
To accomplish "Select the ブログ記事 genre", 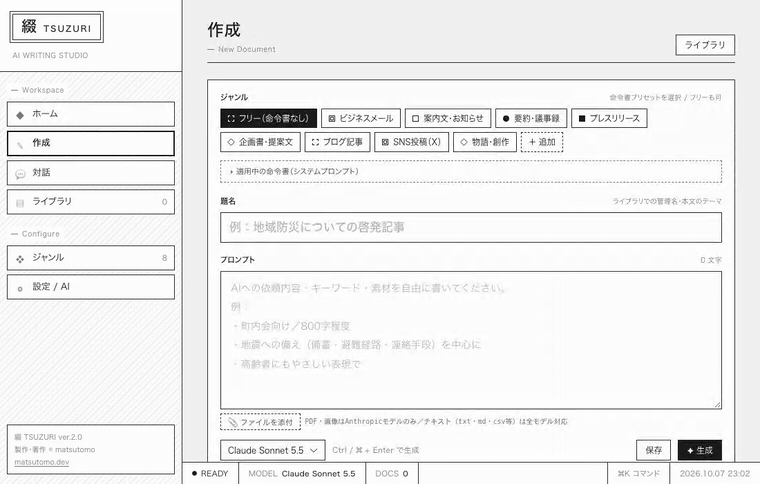I will point(337,142).
